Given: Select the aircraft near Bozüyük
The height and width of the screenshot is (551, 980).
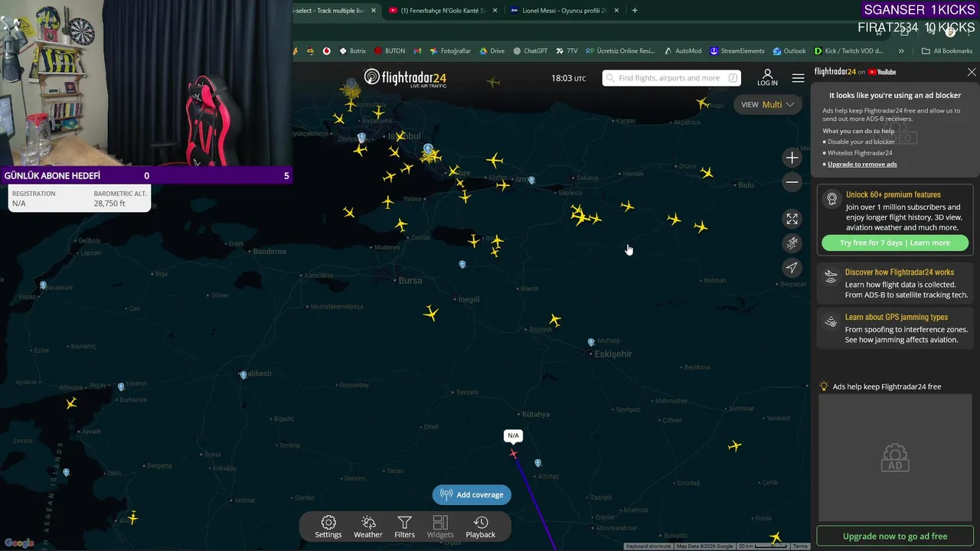Looking at the screenshot, I should pyautogui.click(x=555, y=320).
